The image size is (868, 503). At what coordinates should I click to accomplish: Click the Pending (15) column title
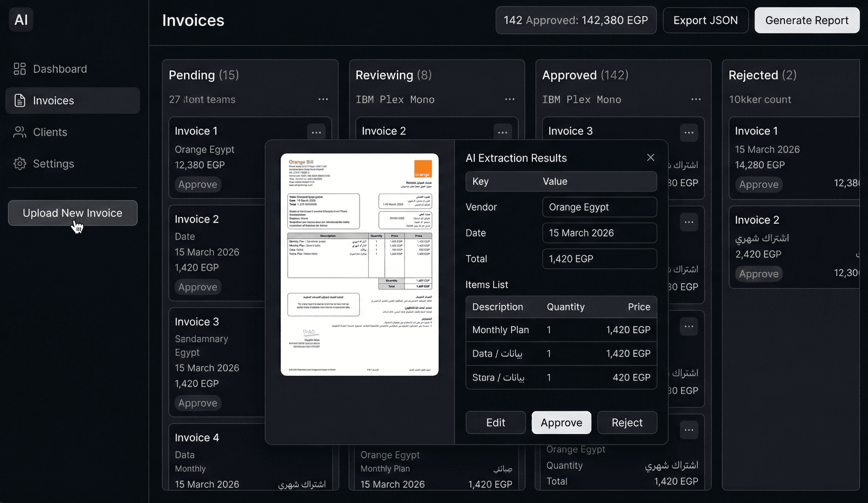[x=204, y=75]
